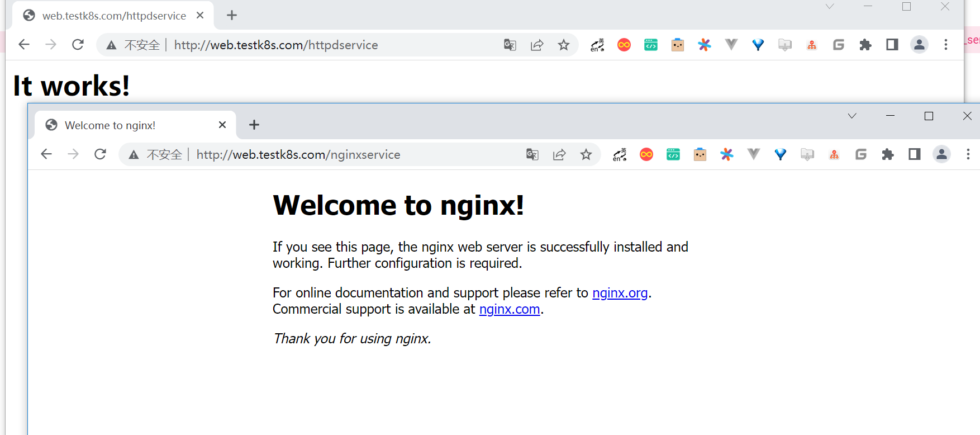Close the 'Welcome to nginx!' tab
The image size is (980, 435).
pyautogui.click(x=222, y=125)
